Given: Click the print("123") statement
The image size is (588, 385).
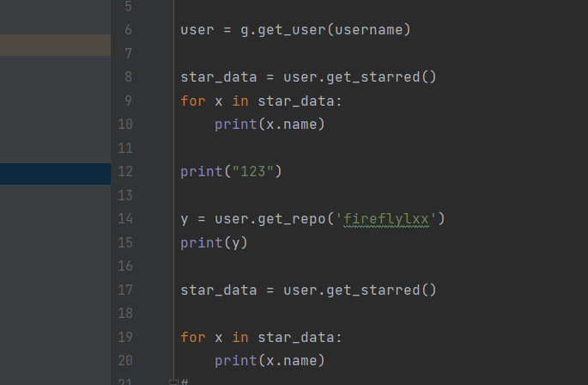Looking at the screenshot, I should click(x=231, y=172).
